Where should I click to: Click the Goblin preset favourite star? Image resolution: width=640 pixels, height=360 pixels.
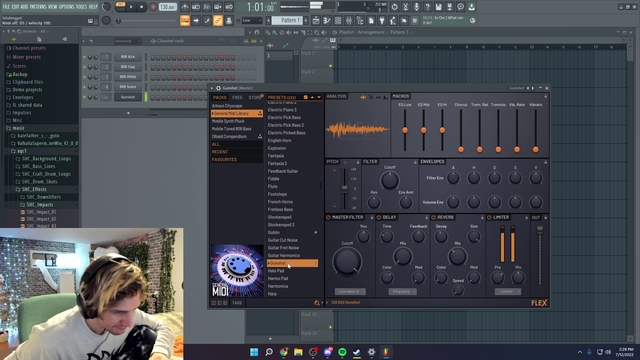pyautogui.click(x=316, y=232)
